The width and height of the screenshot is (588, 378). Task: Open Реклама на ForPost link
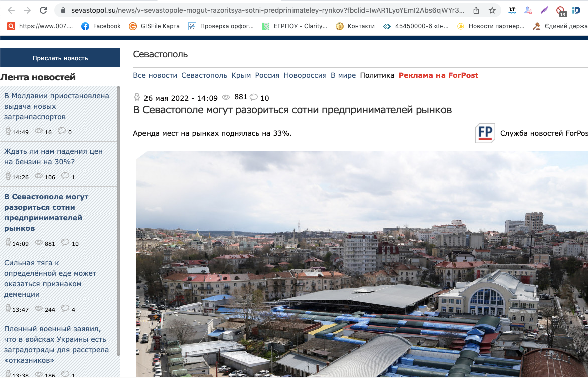point(438,75)
